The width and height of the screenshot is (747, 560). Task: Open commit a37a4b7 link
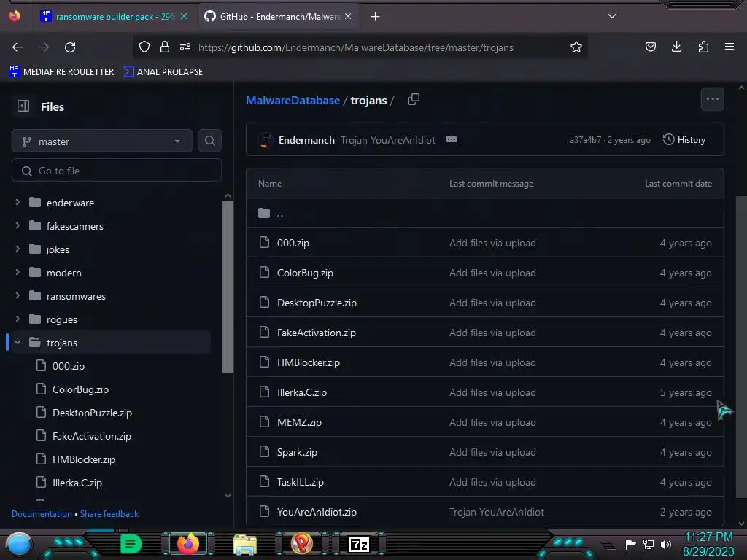pyautogui.click(x=586, y=140)
